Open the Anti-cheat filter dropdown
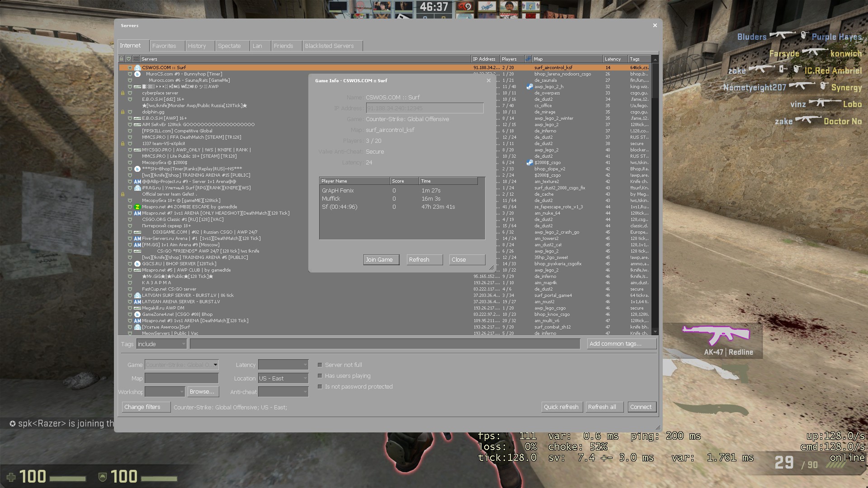Viewport: 868px width, 488px height. (x=283, y=392)
